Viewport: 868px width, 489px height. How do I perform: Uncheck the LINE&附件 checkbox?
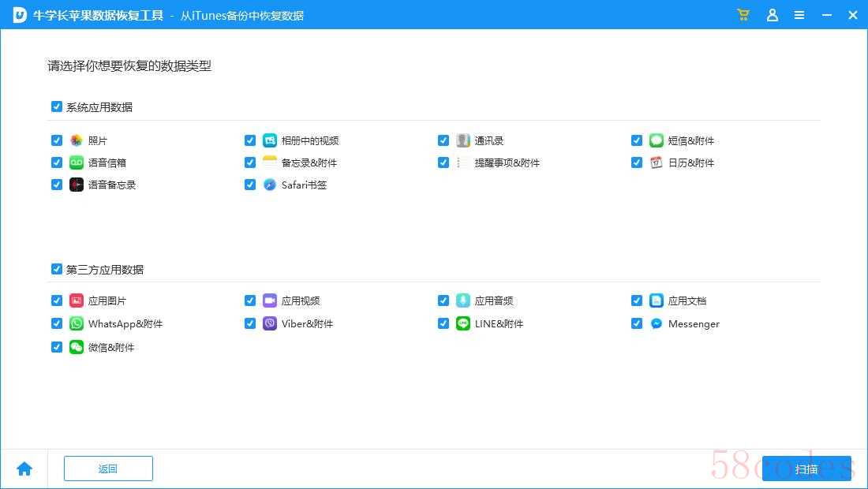[443, 323]
